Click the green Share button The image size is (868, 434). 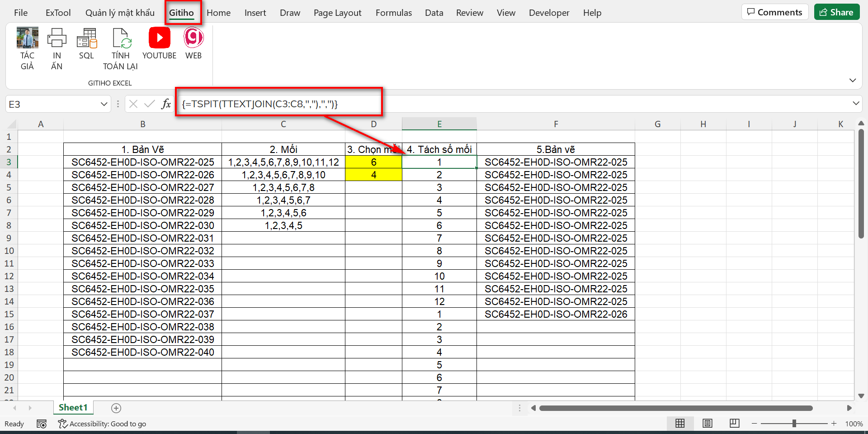click(x=837, y=12)
